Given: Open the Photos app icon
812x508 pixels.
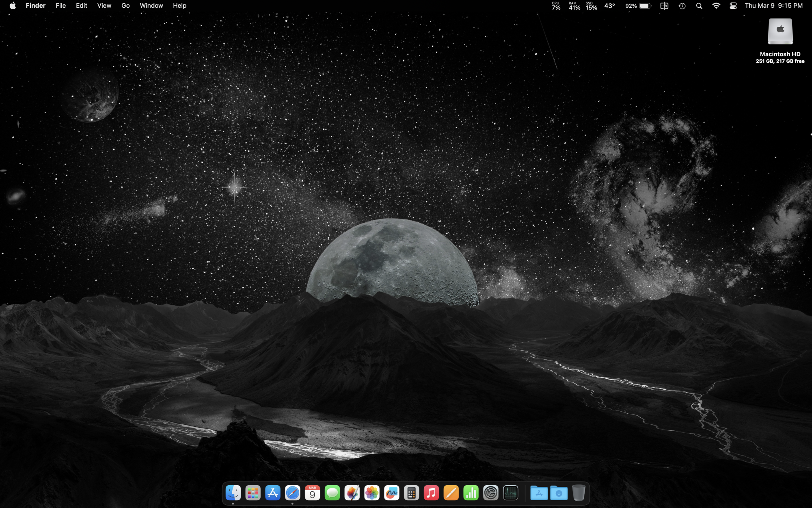Looking at the screenshot, I should 372,493.
